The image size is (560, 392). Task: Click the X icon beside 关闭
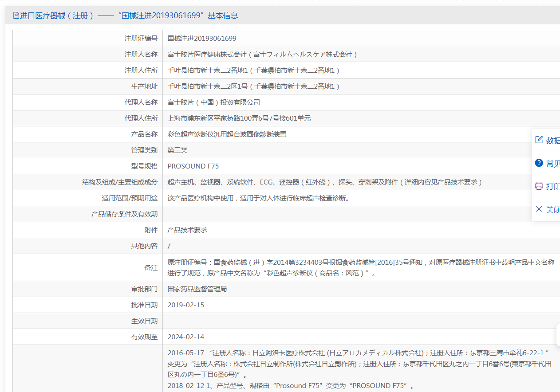(539, 209)
